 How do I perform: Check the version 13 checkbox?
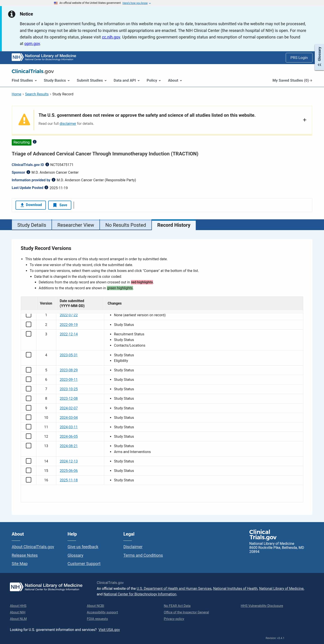tap(29, 446)
